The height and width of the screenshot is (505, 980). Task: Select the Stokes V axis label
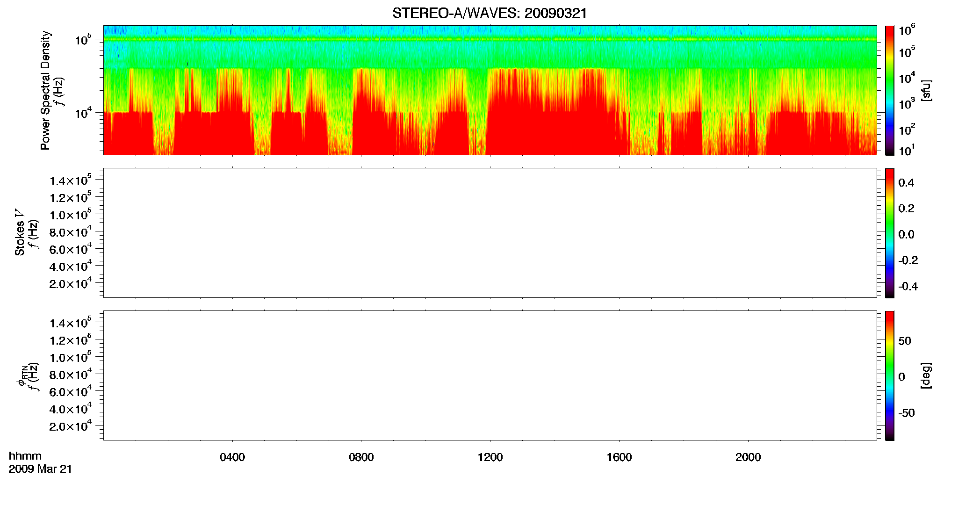pyautogui.click(x=20, y=232)
